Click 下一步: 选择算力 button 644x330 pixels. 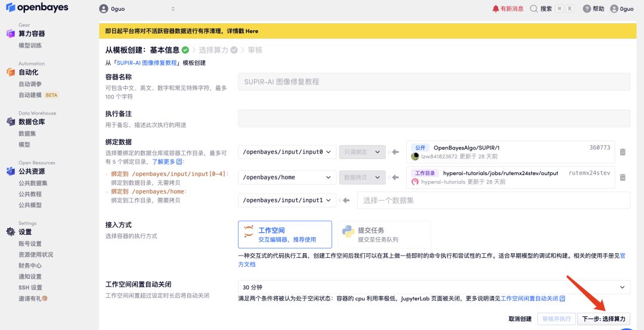click(x=603, y=319)
